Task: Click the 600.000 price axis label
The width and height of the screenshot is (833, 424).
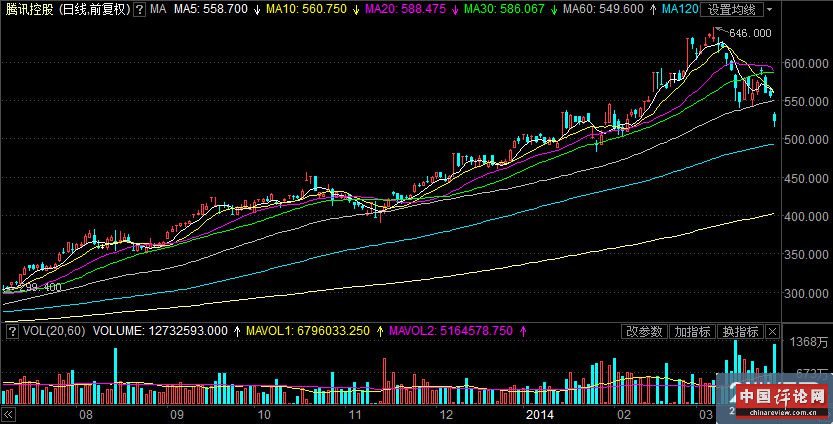Action: click(806, 64)
